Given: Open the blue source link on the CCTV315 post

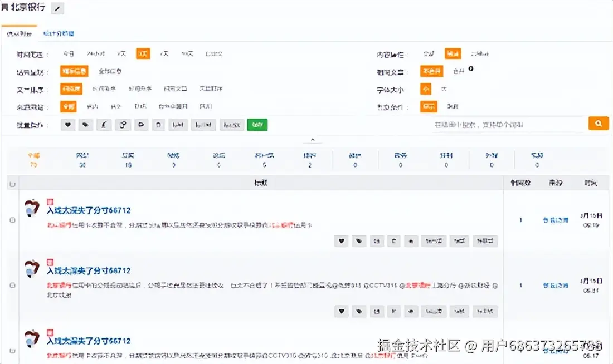Looking at the screenshot, I should [x=556, y=286].
